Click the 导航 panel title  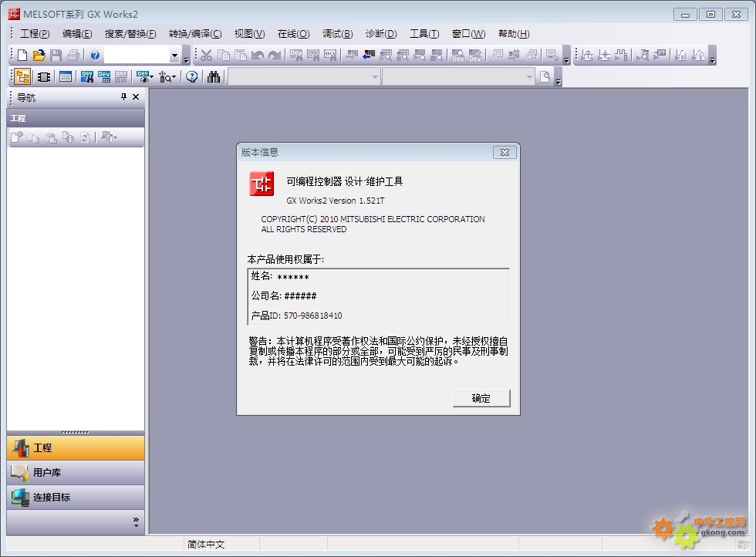point(26,97)
